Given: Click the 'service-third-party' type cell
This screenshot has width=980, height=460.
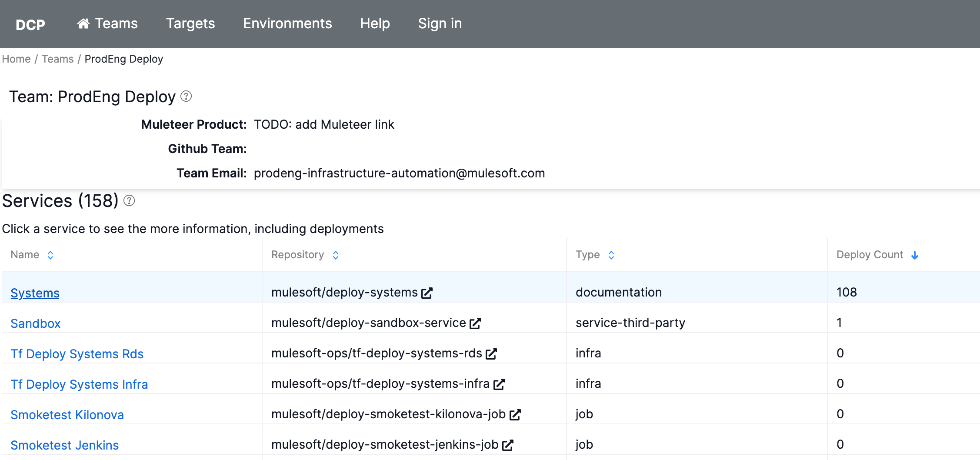Looking at the screenshot, I should pos(630,323).
